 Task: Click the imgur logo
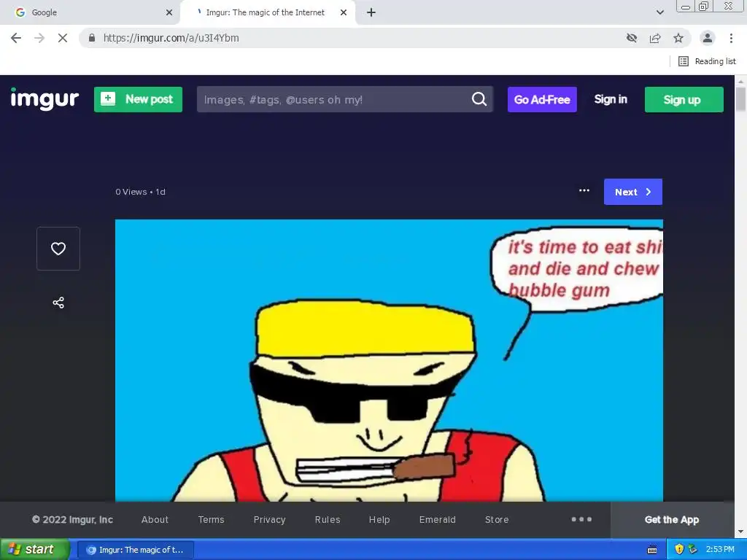(44, 99)
